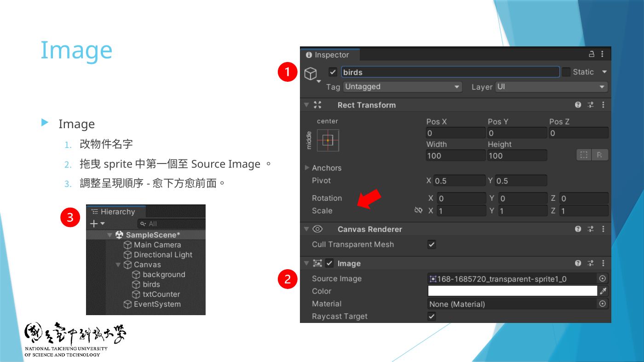Open the Hierarchy plus create dropdown
Image resolution: width=644 pixels, height=362 pixels.
coord(97,224)
